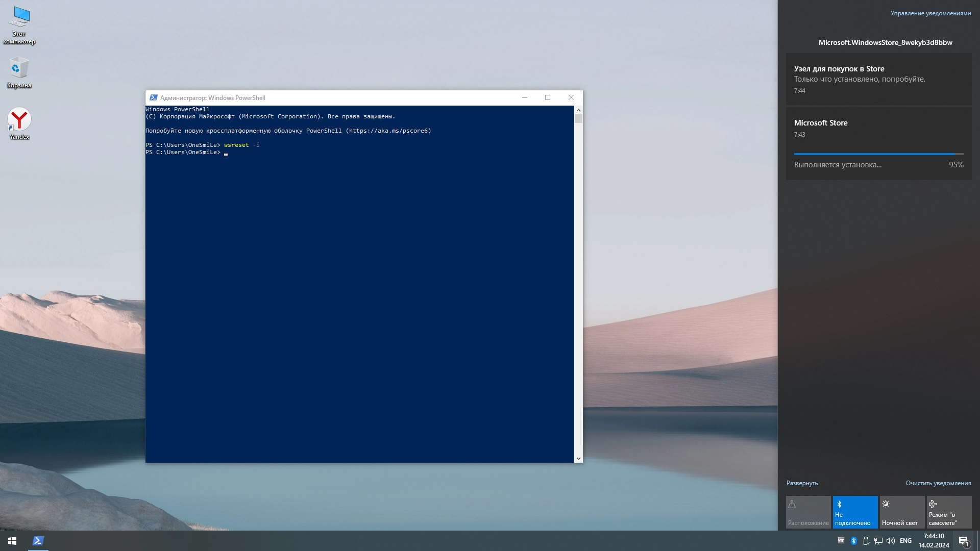980x551 pixels.
Task: Click the Microsoft Store installation progress bar
Action: tap(878, 154)
